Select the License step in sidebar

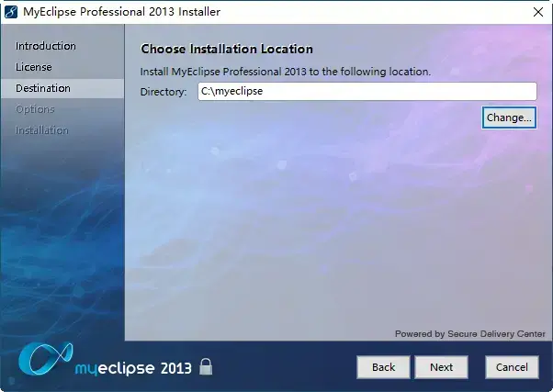pyautogui.click(x=33, y=67)
